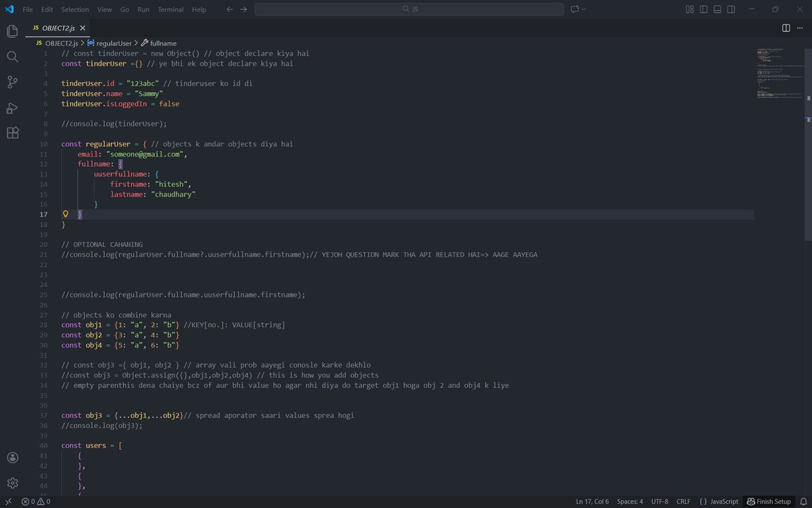Image resolution: width=812 pixels, height=508 pixels.
Task: Open the Edit menu
Action: pos(47,9)
